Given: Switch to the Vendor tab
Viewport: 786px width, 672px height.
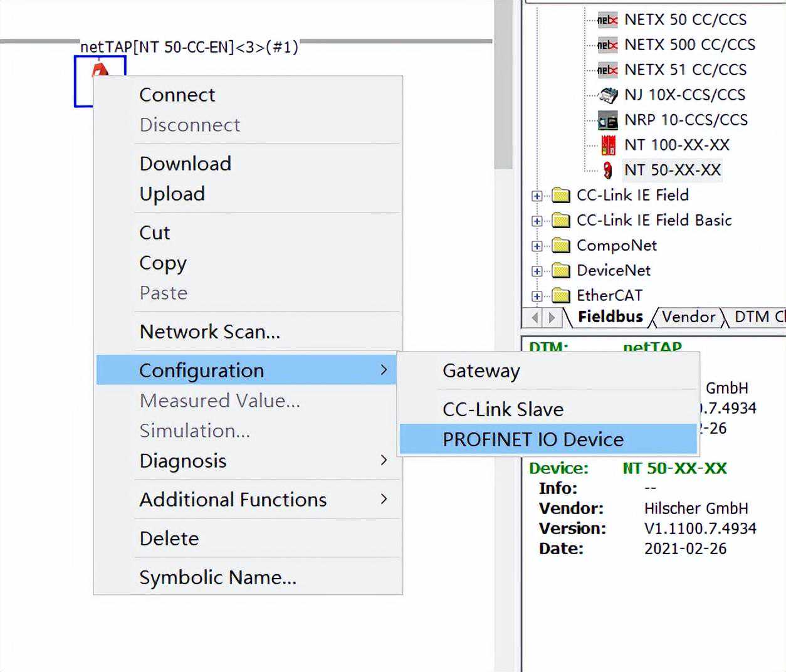Looking at the screenshot, I should pos(688,317).
